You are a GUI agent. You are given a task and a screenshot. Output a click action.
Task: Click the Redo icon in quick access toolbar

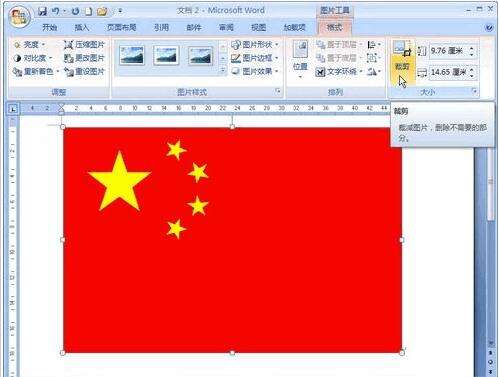(x=76, y=11)
